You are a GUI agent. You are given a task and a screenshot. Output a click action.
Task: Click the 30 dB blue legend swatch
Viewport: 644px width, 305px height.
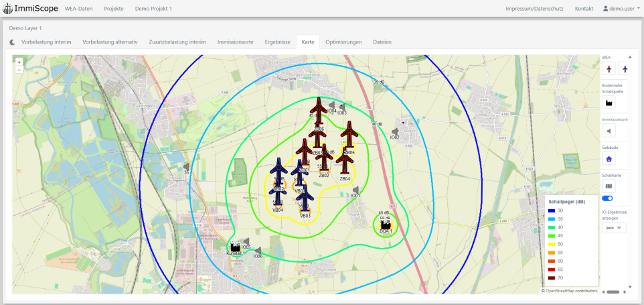[552, 211]
